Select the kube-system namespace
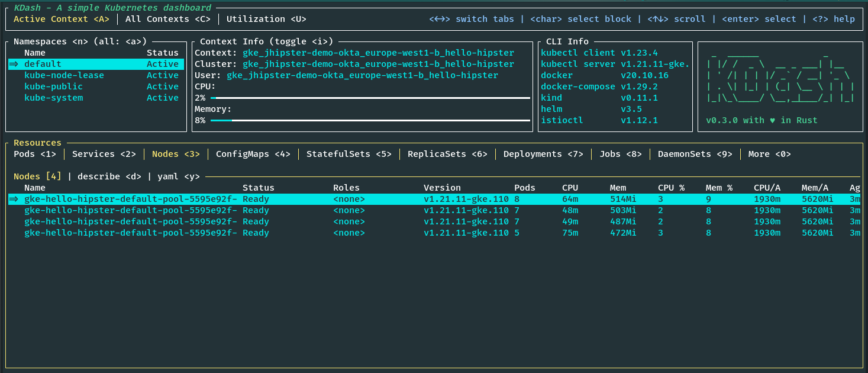 coord(53,98)
